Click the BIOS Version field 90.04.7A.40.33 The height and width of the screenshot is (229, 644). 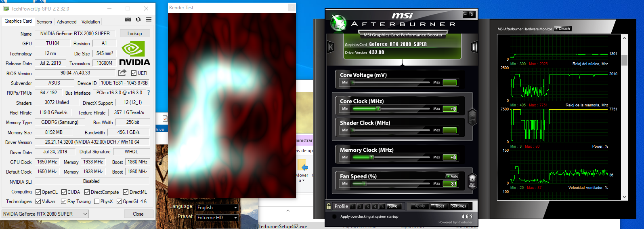click(76, 73)
